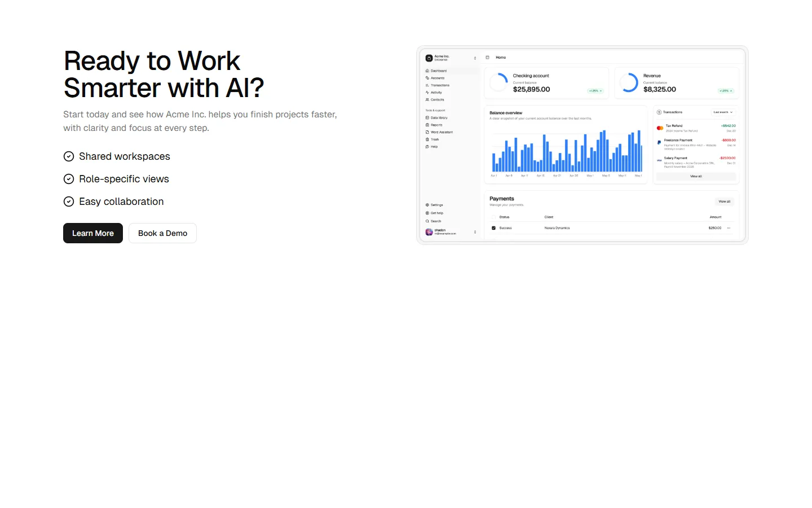Click View all under the Transactions list
This screenshot has height=508, width=812.
pos(696,177)
